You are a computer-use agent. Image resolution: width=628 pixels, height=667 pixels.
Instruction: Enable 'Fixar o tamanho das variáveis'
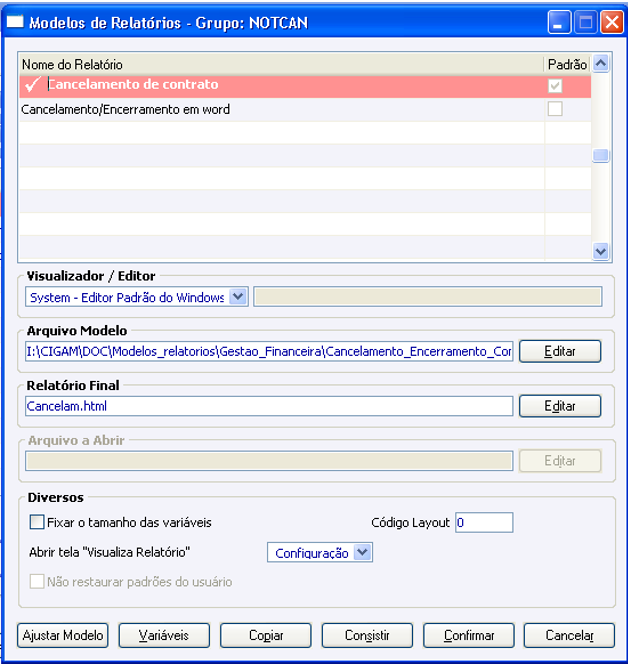coord(37,522)
